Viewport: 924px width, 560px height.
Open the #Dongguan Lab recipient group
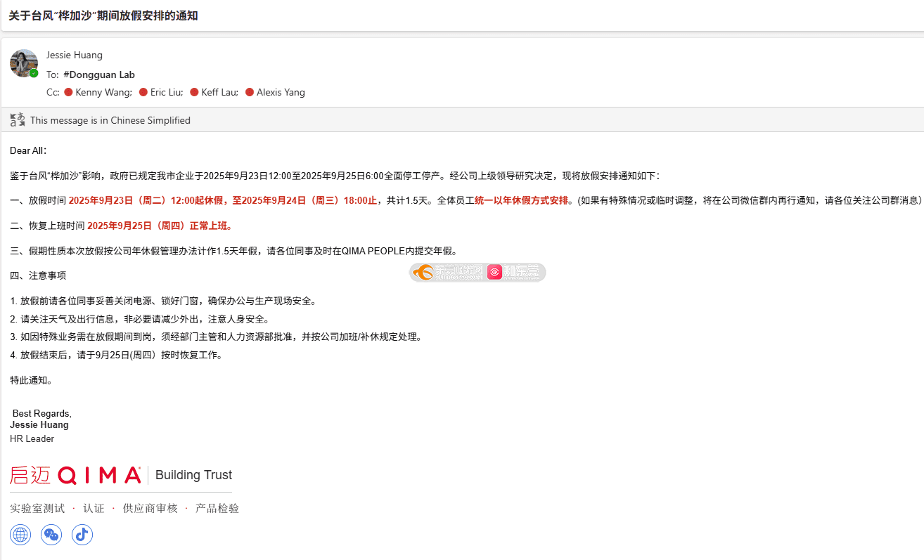click(x=98, y=74)
